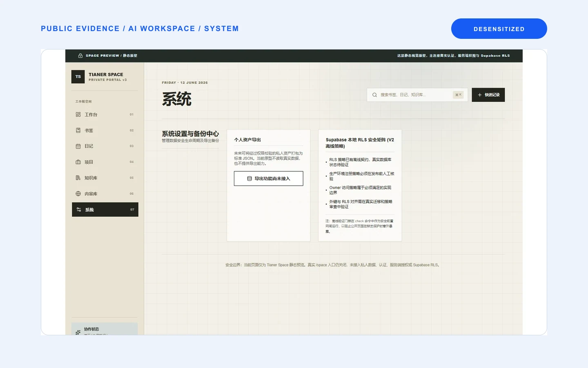Click the Supabase 本地 RLS 安全矩阵 card title
Image resolution: width=588 pixels, height=368 pixels.
pos(360,143)
